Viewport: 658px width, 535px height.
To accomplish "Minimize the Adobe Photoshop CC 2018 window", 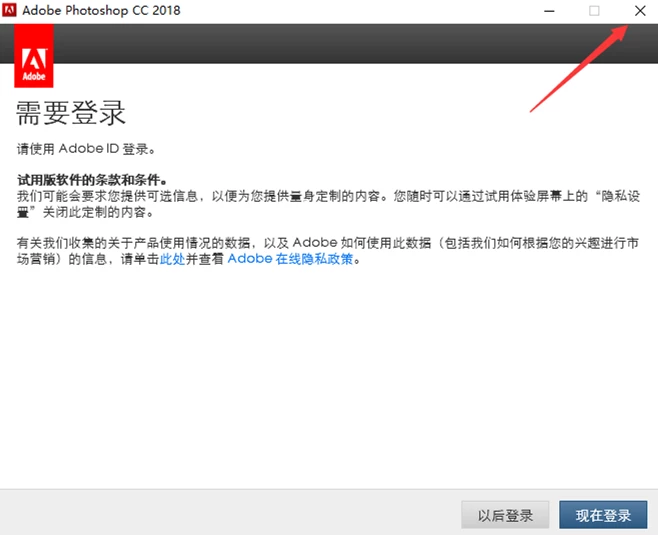I will click(x=549, y=10).
